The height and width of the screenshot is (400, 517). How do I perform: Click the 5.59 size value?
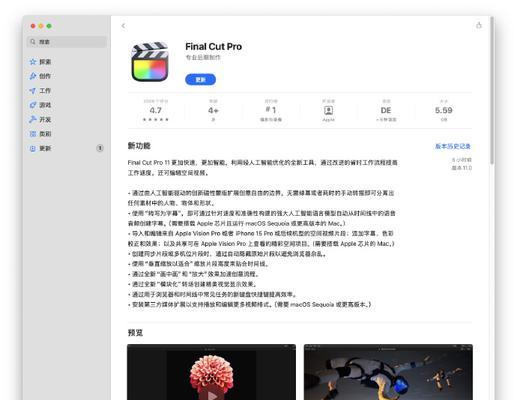(444, 110)
